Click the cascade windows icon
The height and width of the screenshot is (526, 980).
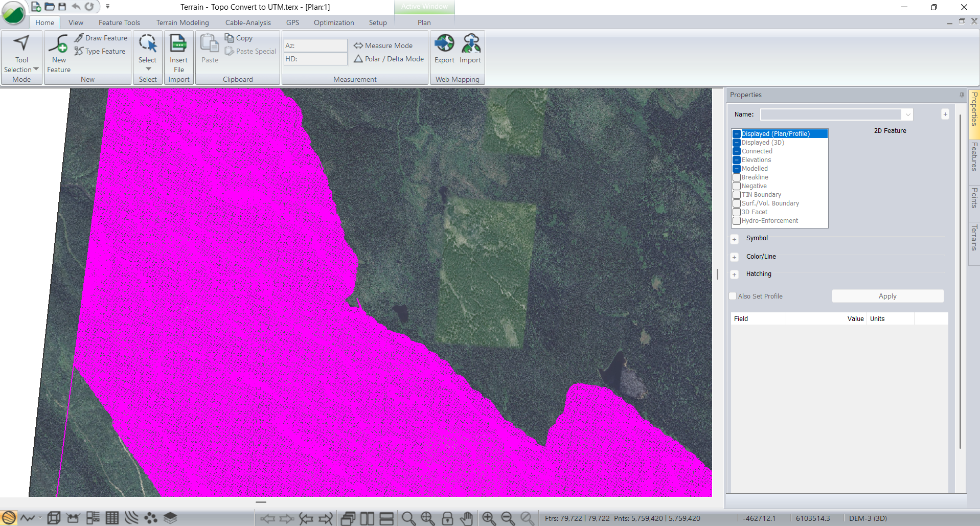(x=348, y=518)
